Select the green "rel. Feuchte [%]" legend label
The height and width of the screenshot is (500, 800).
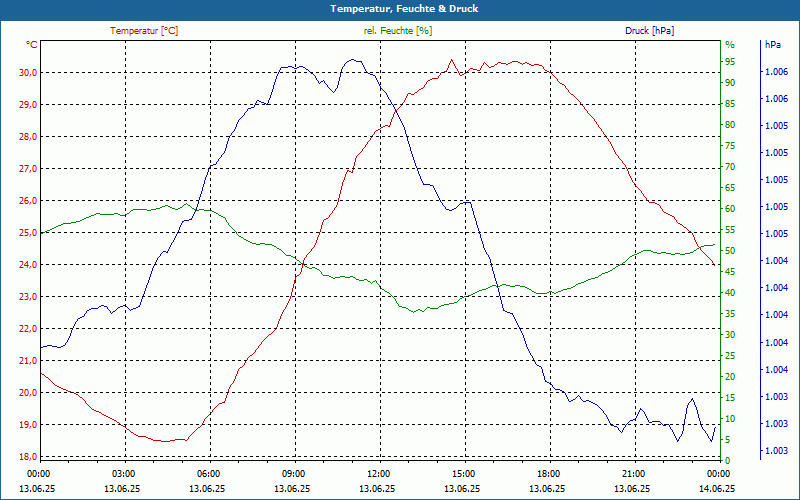[x=397, y=31]
